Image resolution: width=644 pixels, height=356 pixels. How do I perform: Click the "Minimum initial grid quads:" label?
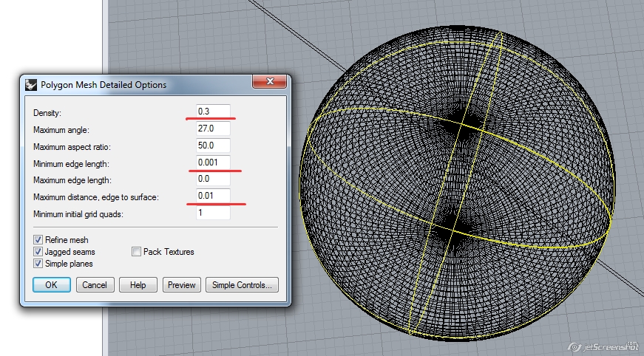(x=78, y=214)
